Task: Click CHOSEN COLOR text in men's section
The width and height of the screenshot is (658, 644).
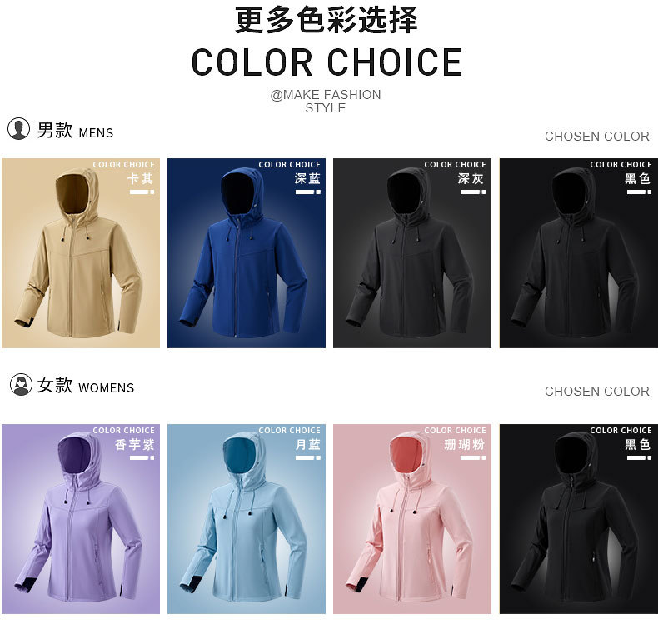Action: (596, 137)
